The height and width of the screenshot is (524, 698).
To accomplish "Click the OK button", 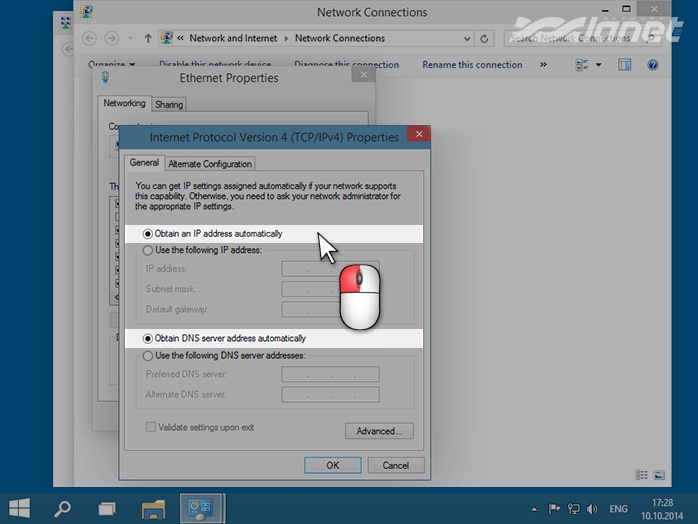I will (333, 465).
